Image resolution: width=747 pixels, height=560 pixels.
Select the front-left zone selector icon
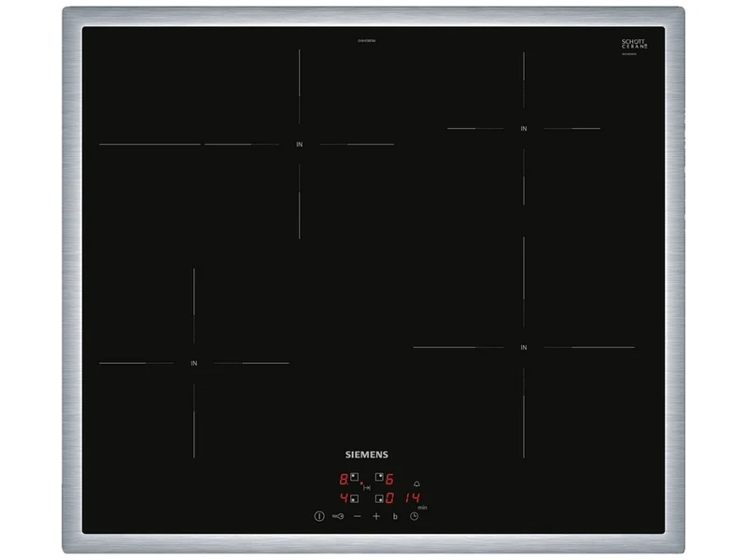355,498
